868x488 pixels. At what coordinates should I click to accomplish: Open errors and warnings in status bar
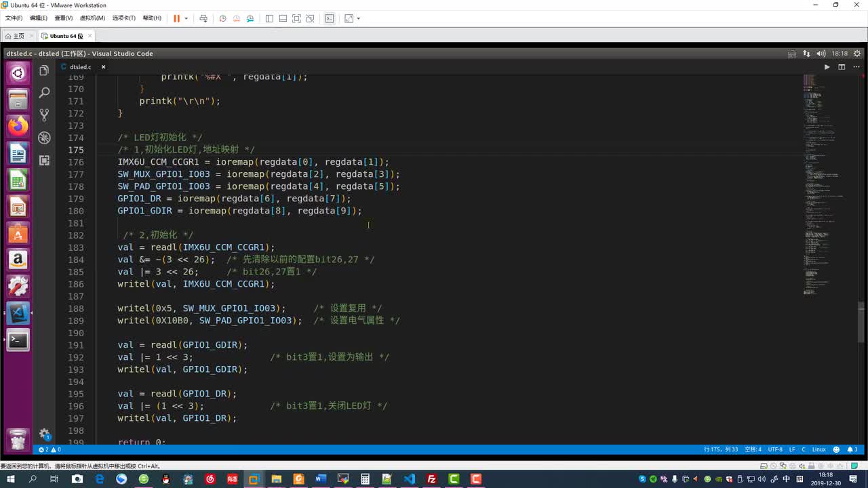(x=50, y=449)
